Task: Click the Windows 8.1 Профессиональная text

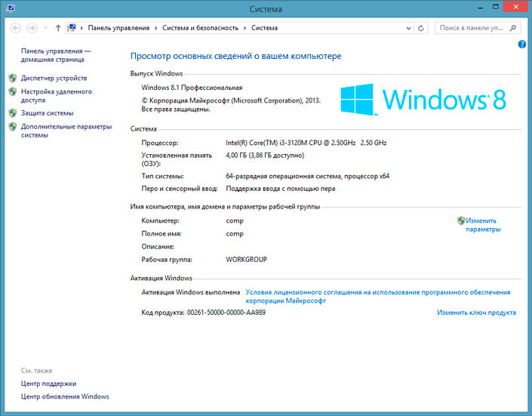Action: 192,88
